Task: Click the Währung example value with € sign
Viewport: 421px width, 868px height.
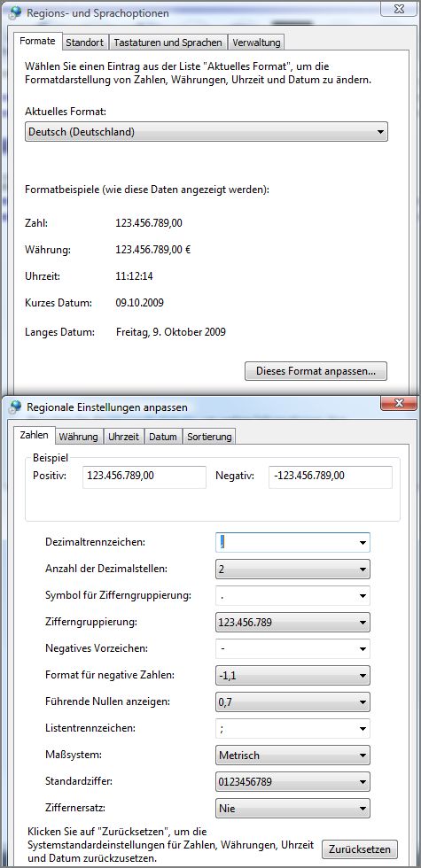Action: 153,250
